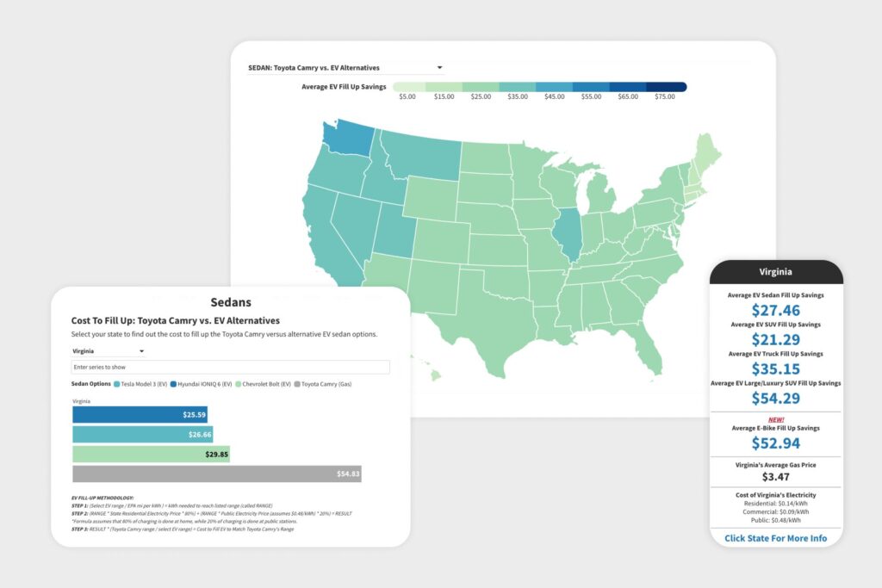Toggle the Hyundai IONIQ 6 (EV) legend series
882x588 pixels.
(x=202, y=383)
